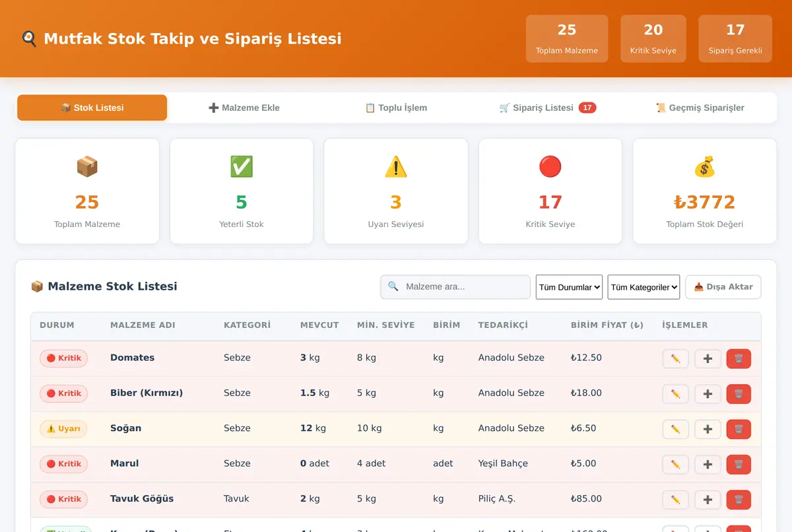Click the Toplam Stok Değeri summary card
The height and width of the screenshot is (532, 792).
pyautogui.click(x=705, y=191)
